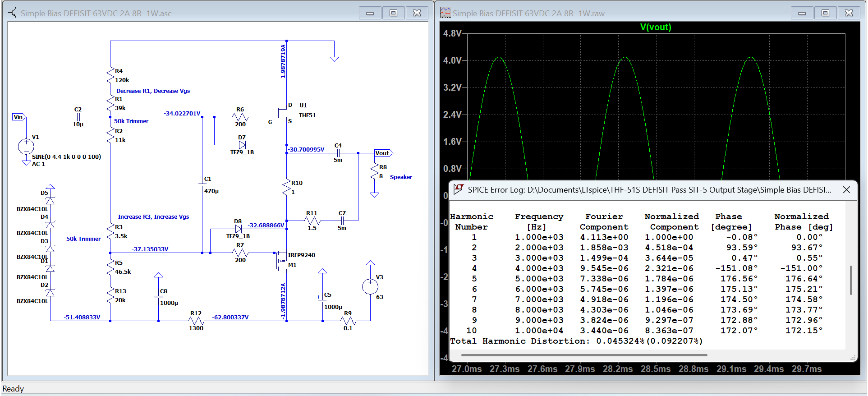Click harmonic 2 frequency 2.000e+03
The width and height of the screenshot is (868, 396).
539,248
